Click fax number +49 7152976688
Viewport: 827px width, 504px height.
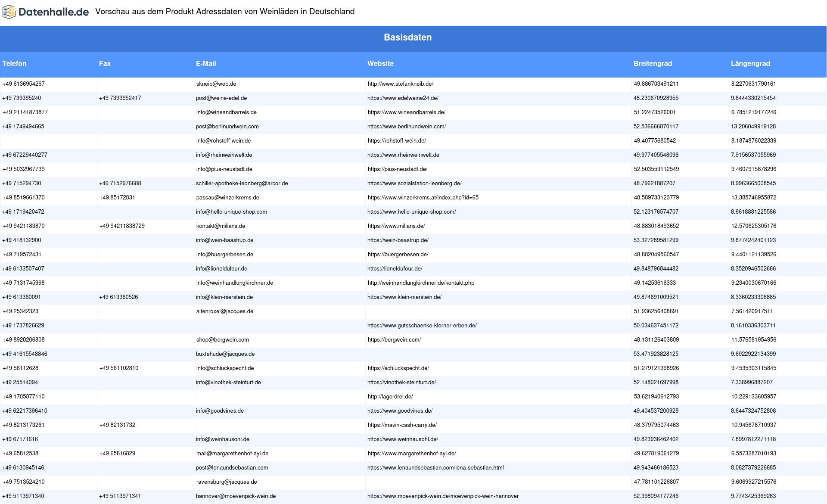click(120, 184)
